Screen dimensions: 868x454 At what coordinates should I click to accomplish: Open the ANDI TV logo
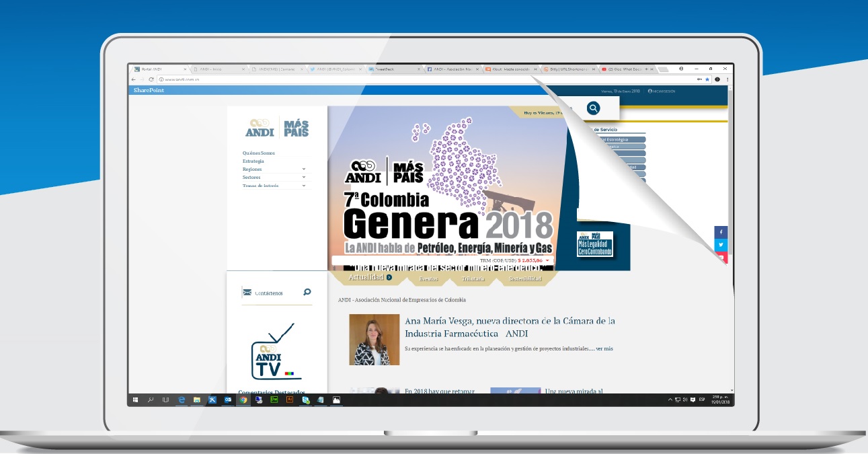pos(276,351)
